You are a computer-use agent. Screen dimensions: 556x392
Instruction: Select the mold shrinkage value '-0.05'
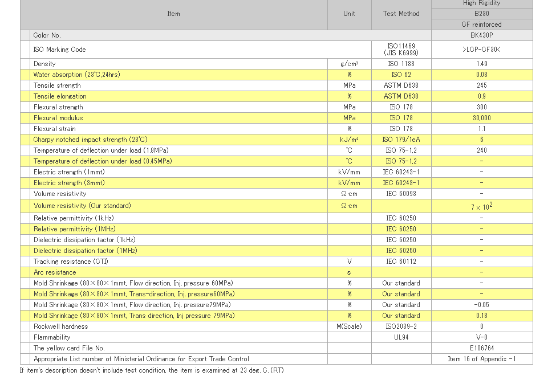tap(481, 305)
